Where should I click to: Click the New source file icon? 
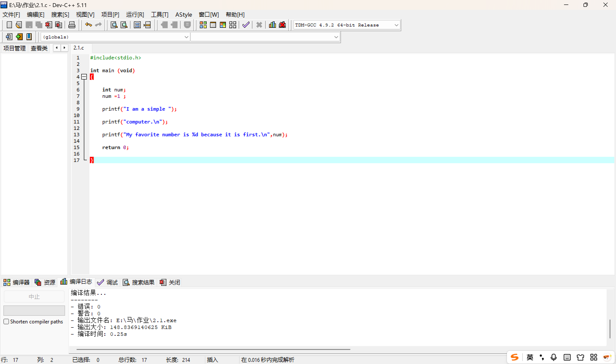9,25
